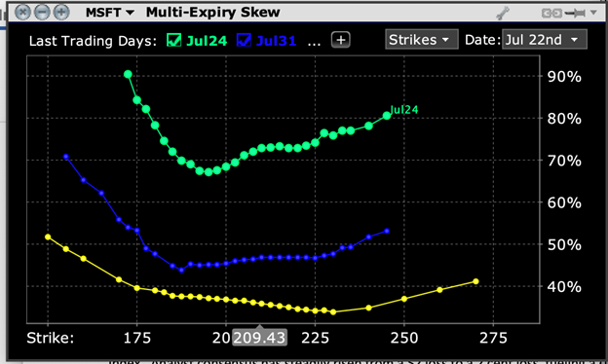
Task: Click the 80% axis label
Action: 564,119
